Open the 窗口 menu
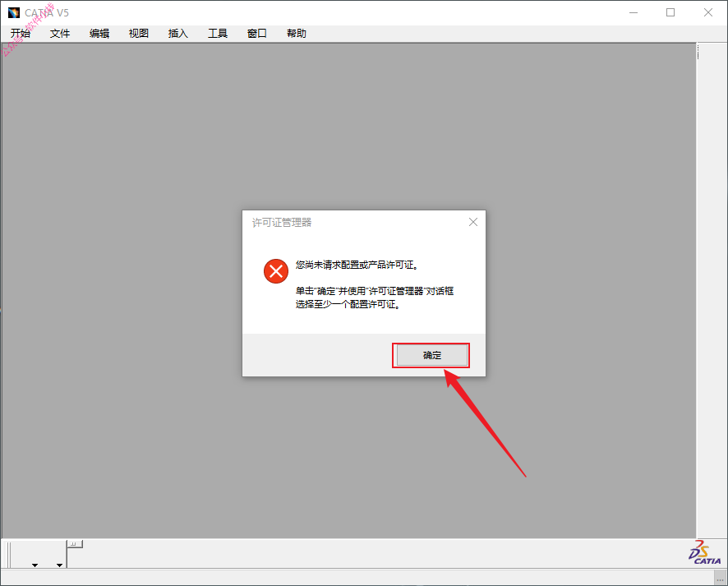The width and height of the screenshot is (728, 586). 257,34
